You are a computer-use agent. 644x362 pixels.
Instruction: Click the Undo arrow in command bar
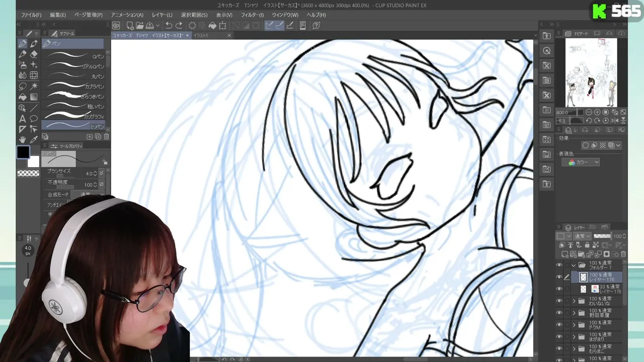[169, 26]
